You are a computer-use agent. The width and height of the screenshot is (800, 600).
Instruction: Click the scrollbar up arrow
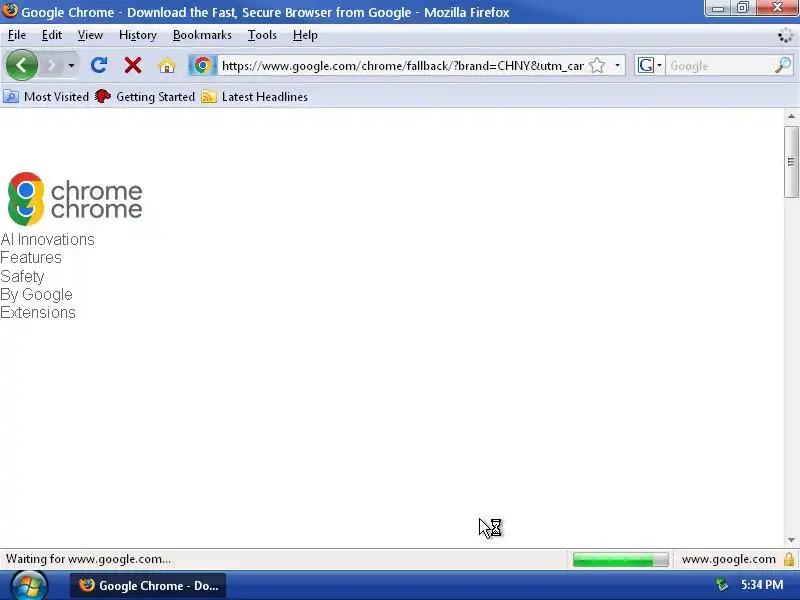(791, 116)
